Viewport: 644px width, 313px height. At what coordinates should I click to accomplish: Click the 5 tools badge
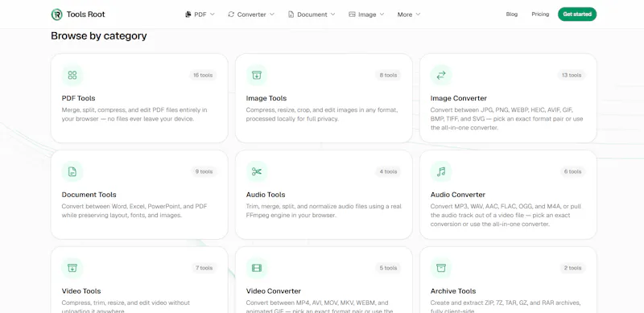tap(388, 268)
